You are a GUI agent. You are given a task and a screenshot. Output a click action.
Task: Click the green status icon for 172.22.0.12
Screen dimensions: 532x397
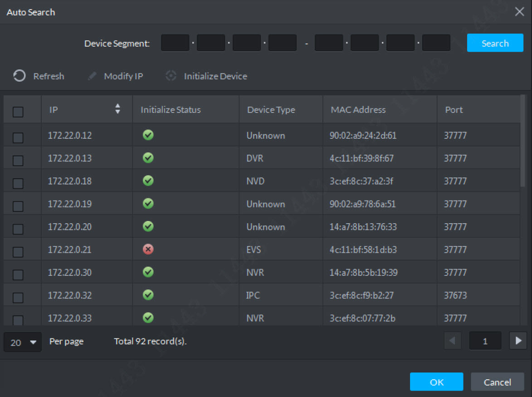(x=148, y=135)
